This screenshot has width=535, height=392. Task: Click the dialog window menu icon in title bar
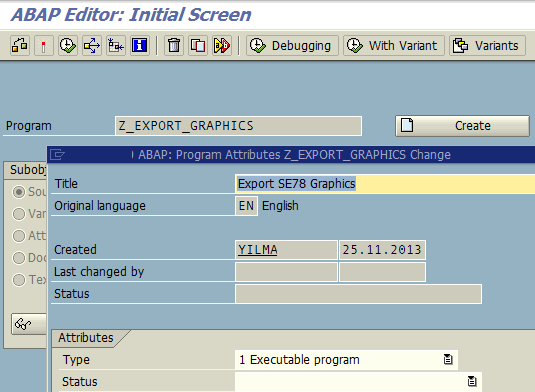point(57,155)
